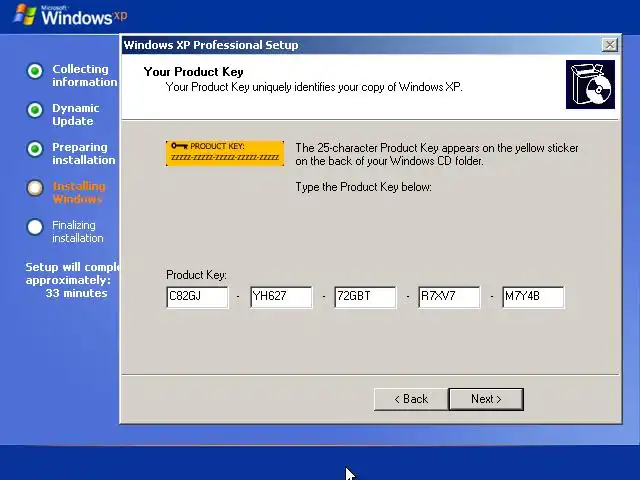Select the first product key field C82GJ

(198, 297)
